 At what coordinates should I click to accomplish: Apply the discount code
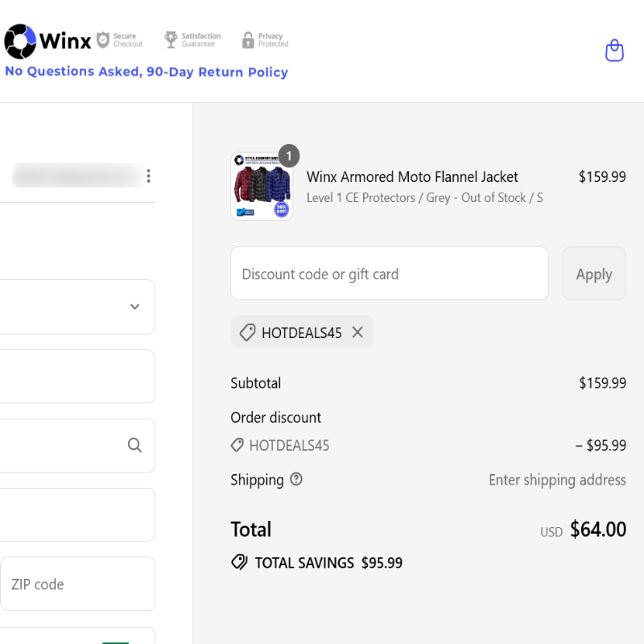[594, 274]
